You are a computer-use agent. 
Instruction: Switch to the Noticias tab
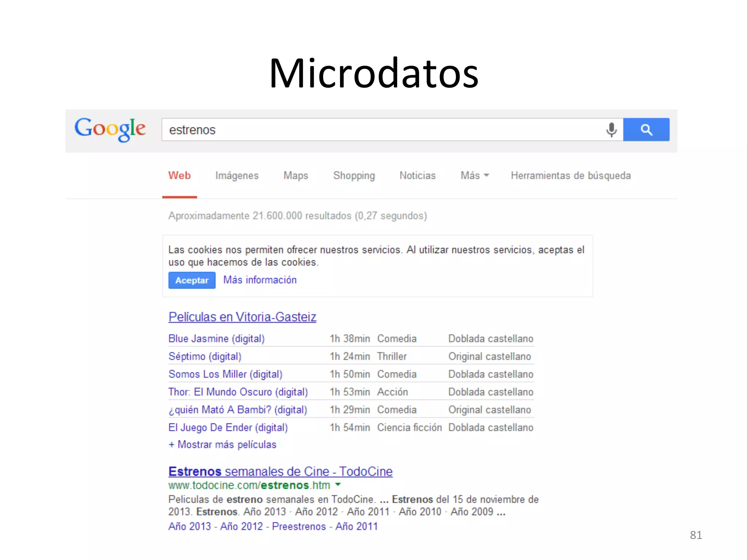pyautogui.click(x=418, y=175)
